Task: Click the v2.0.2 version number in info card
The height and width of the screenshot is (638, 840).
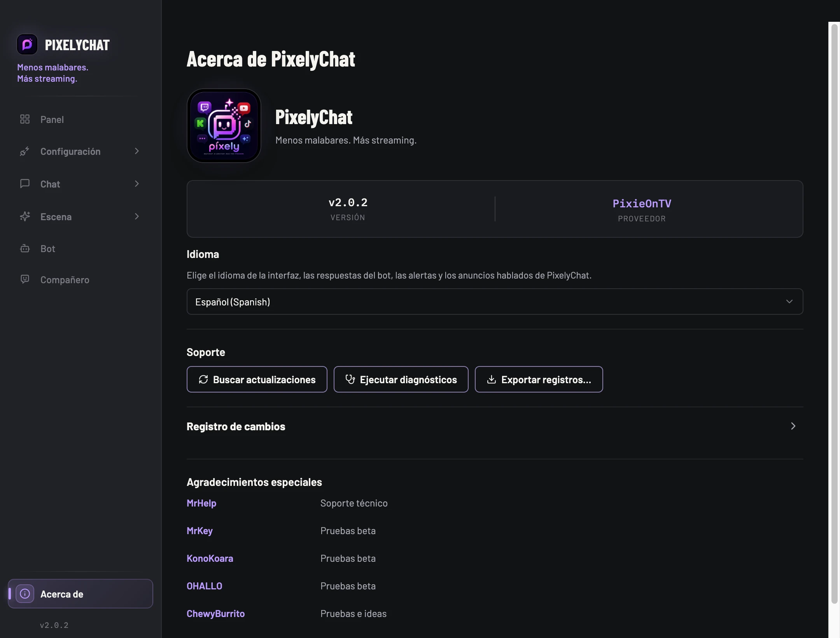Action: 348,202
